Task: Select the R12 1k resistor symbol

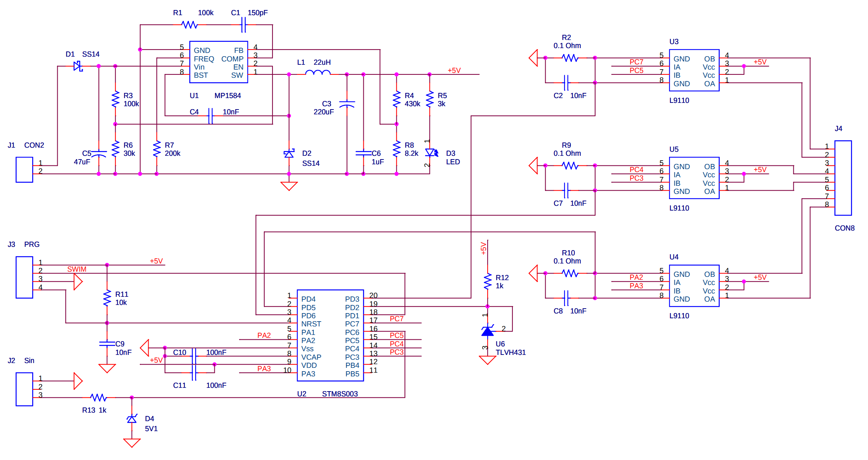Action: [x=488, y=282]
